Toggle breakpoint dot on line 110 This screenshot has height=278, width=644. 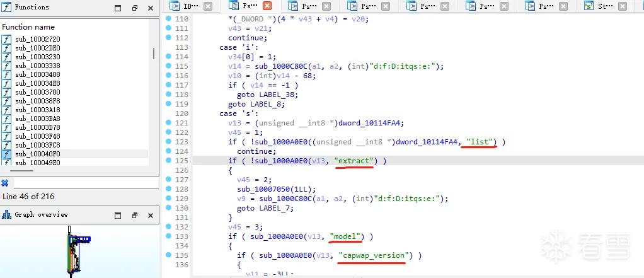(168, 18)
